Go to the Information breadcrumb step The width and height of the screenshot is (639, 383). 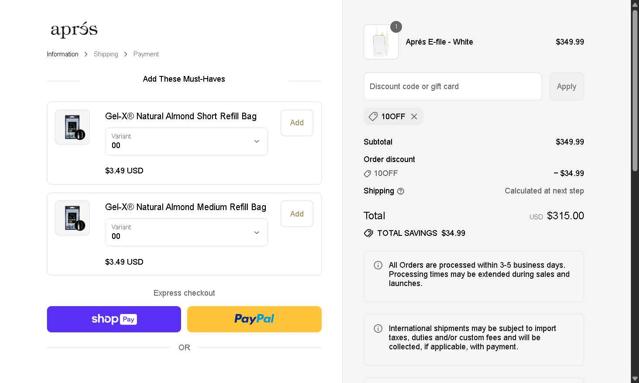click(x=62, y=54)
